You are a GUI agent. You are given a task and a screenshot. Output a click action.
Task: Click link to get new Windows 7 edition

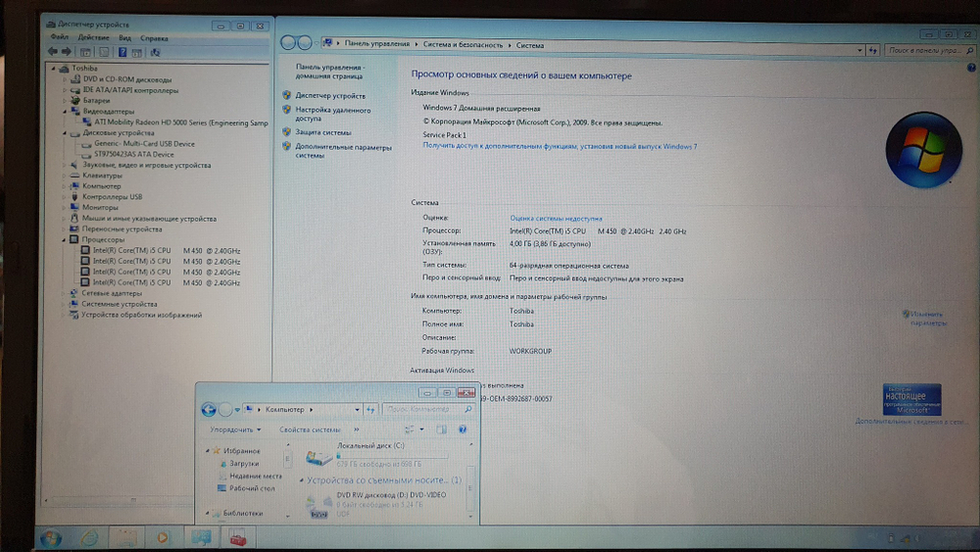click(x=560, y=146)
